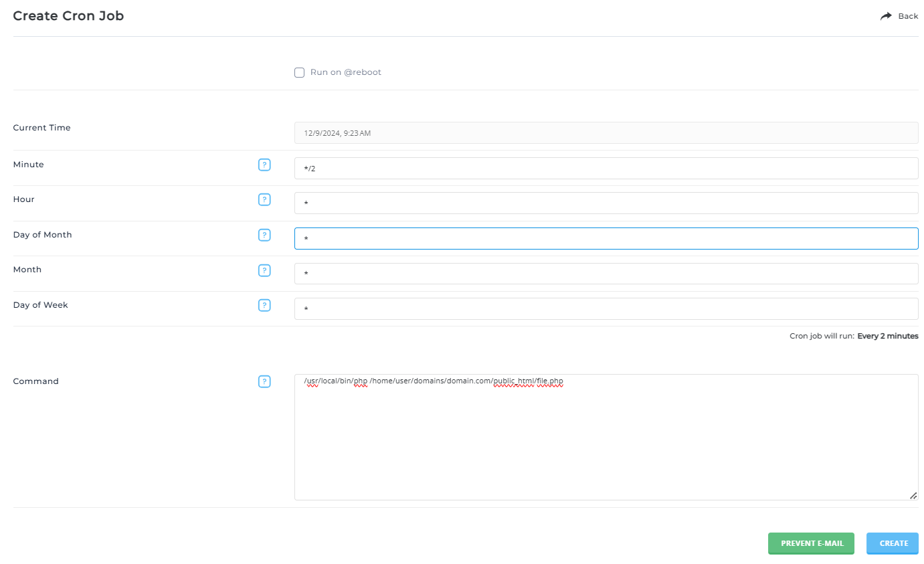This screenshot has width=924, height=564.
Task: Click the 'Command' field label
Action: pos(35,381)
